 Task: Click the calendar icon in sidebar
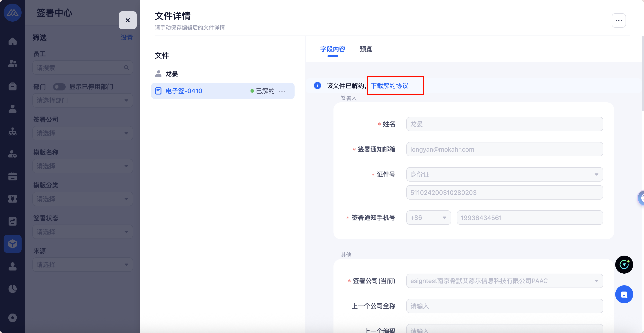pos(13,176)
